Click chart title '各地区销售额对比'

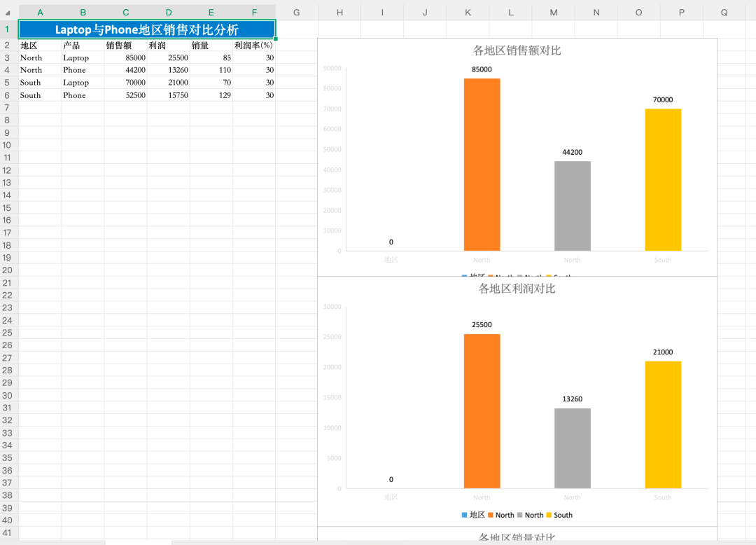coord(517,50)
